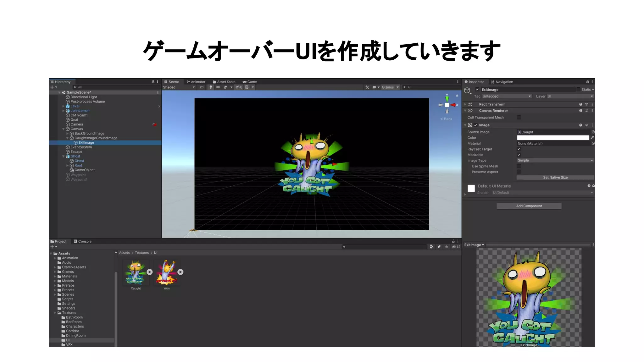
Task: Collapse the SampleScene tree node
Action: 59,92
